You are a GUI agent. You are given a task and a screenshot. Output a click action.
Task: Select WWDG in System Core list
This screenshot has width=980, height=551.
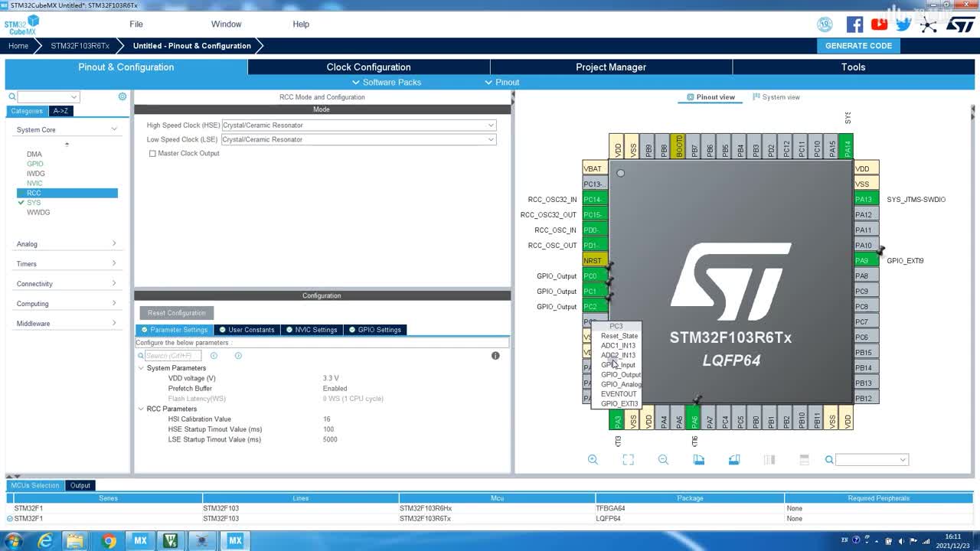tap(38, 212)
